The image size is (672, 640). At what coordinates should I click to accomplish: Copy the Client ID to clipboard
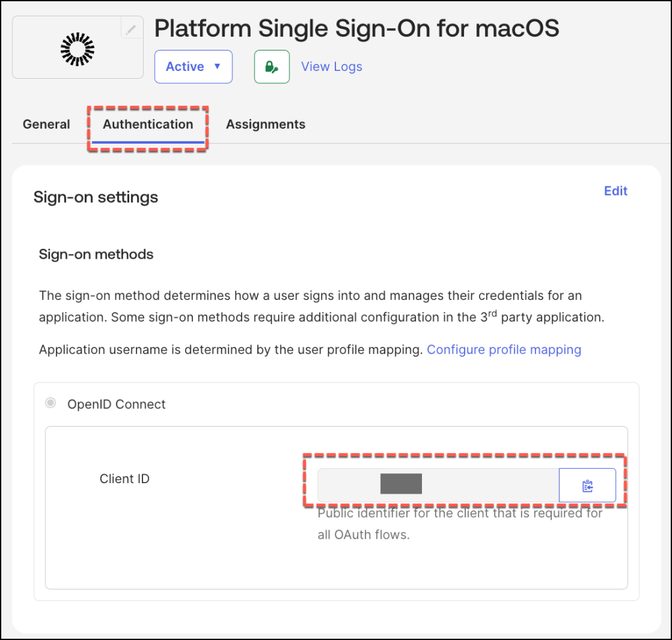click(587, 486)
